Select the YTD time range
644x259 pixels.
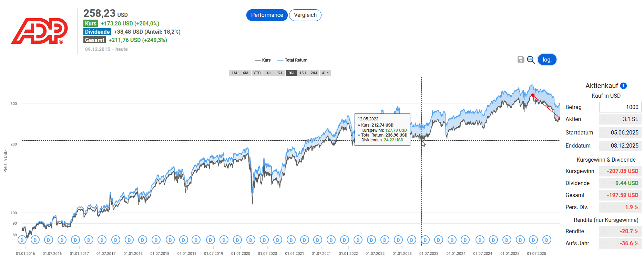257,73
